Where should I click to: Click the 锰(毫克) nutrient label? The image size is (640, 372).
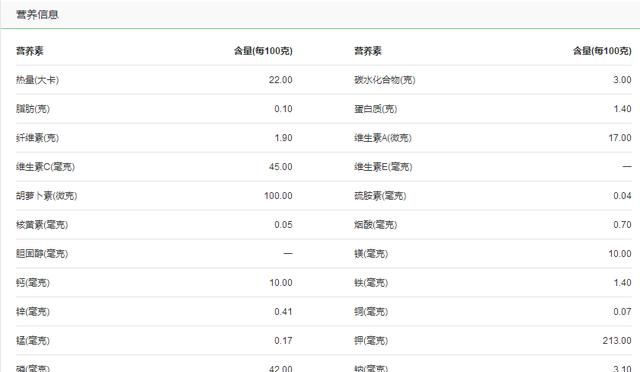click(33, 341)
